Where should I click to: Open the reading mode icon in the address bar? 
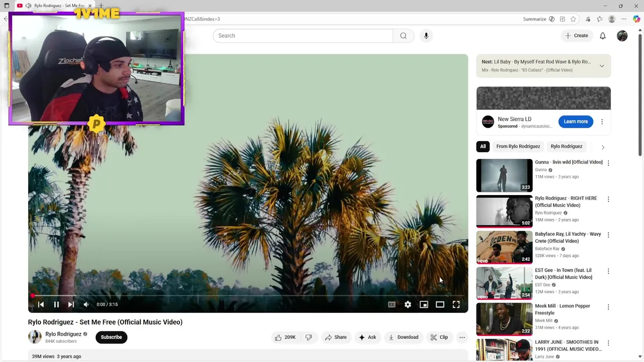pyautogui.click(x=552, y=19)
